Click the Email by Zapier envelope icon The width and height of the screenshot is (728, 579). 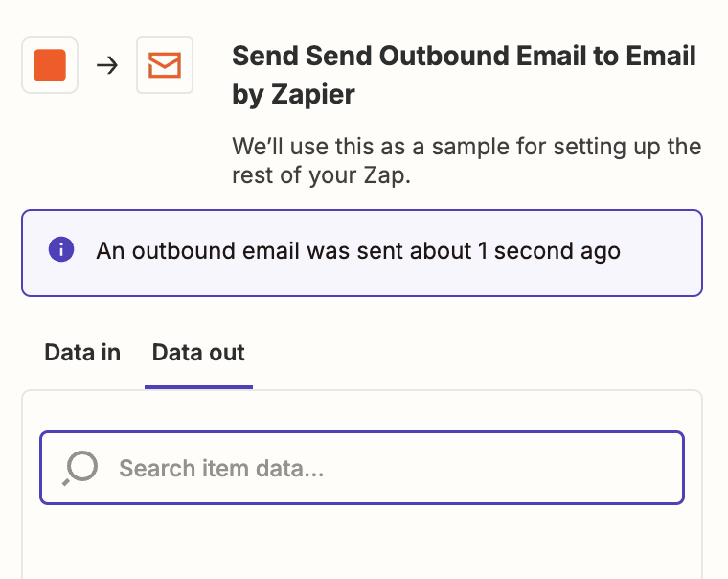coord(165,65)
